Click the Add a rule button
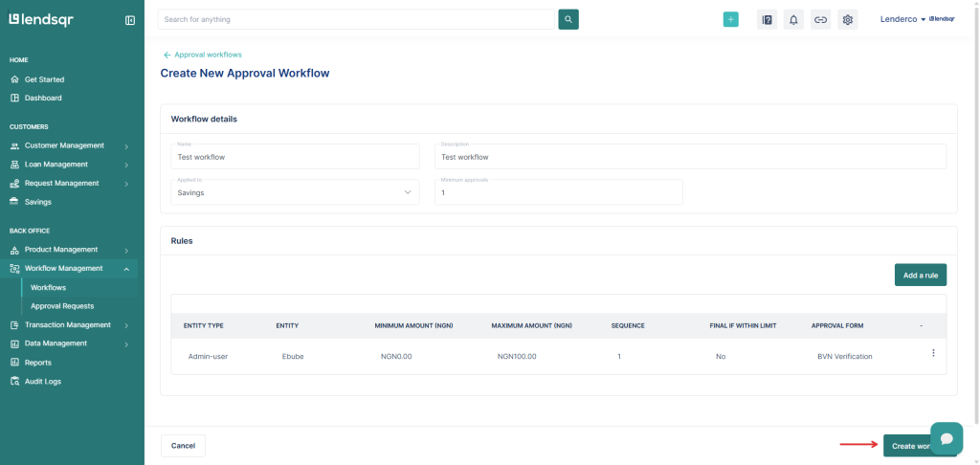 tap(920, 276)
